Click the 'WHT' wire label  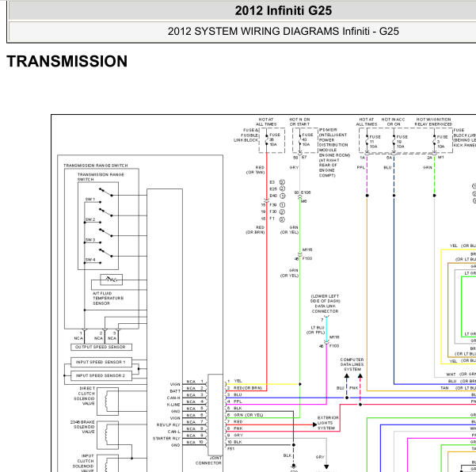pos(451,375)
